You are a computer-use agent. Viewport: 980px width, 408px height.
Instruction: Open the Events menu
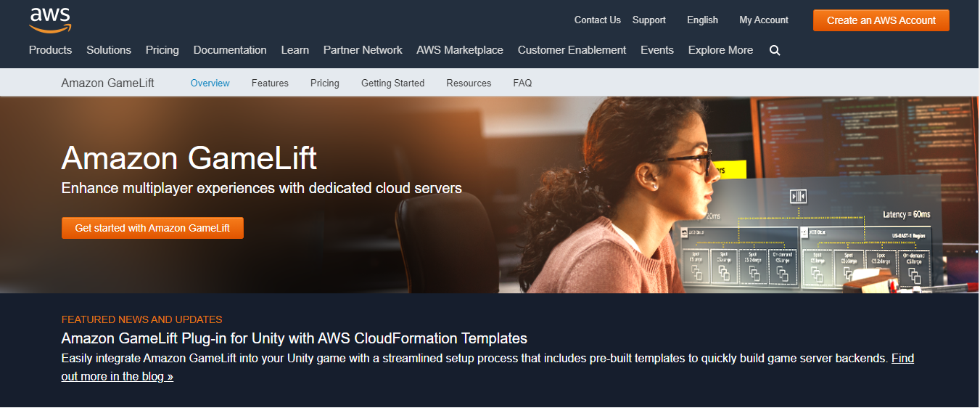657,50
